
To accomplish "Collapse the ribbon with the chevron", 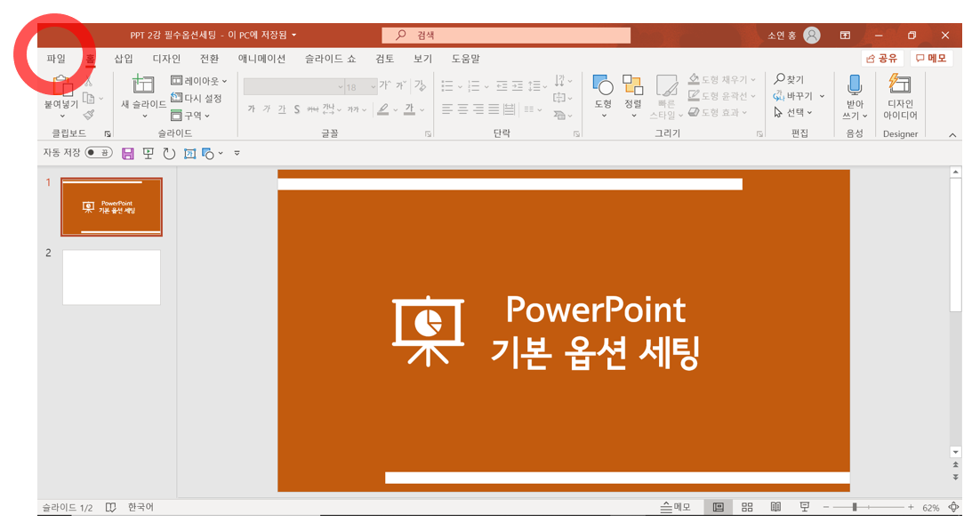I will (x=952, y=134).
